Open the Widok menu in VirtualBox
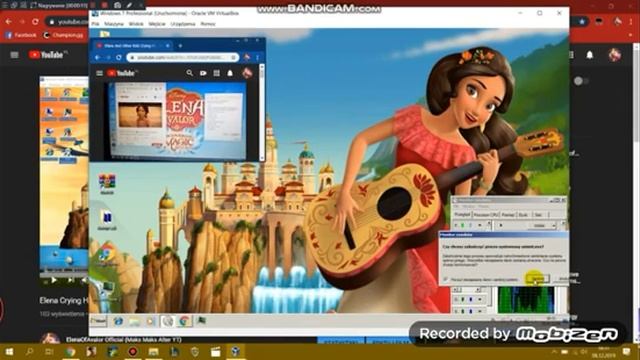Image resolution: width=640 pixels, height=360 pixels. (136, 24)
